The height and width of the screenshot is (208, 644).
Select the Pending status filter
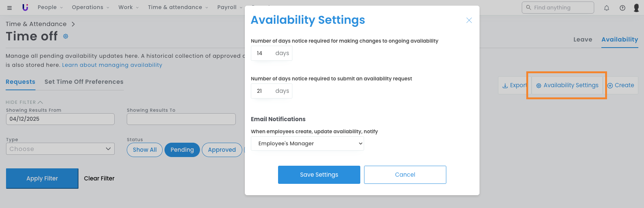coord(182,150)
